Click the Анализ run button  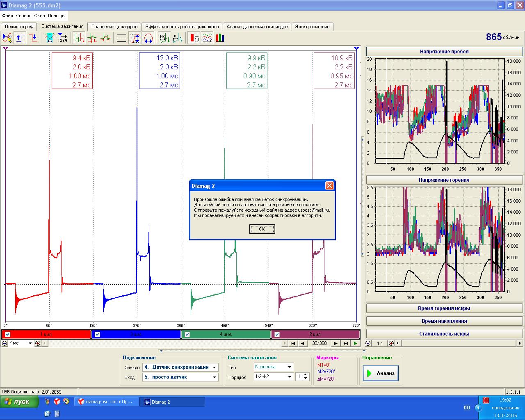(x=381, y=373)
